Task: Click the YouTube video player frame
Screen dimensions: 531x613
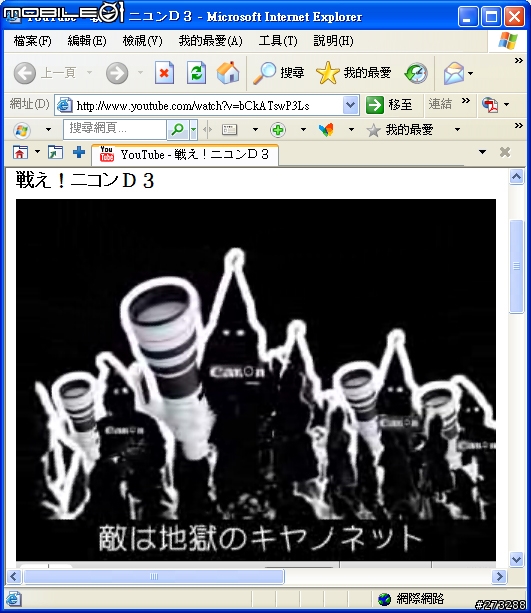Action: click(256, 380)
